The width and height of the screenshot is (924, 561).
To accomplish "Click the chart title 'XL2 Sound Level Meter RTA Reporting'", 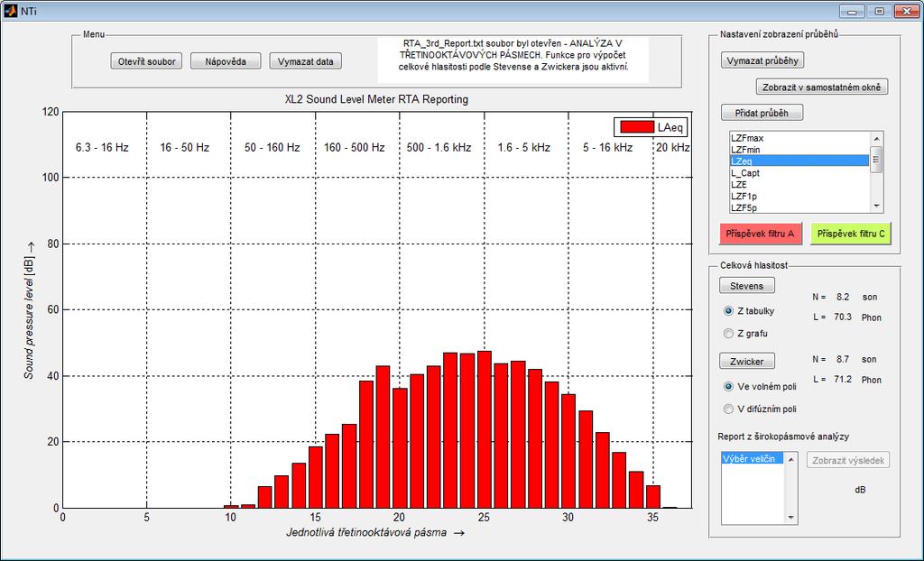I will tap(376, 99).
